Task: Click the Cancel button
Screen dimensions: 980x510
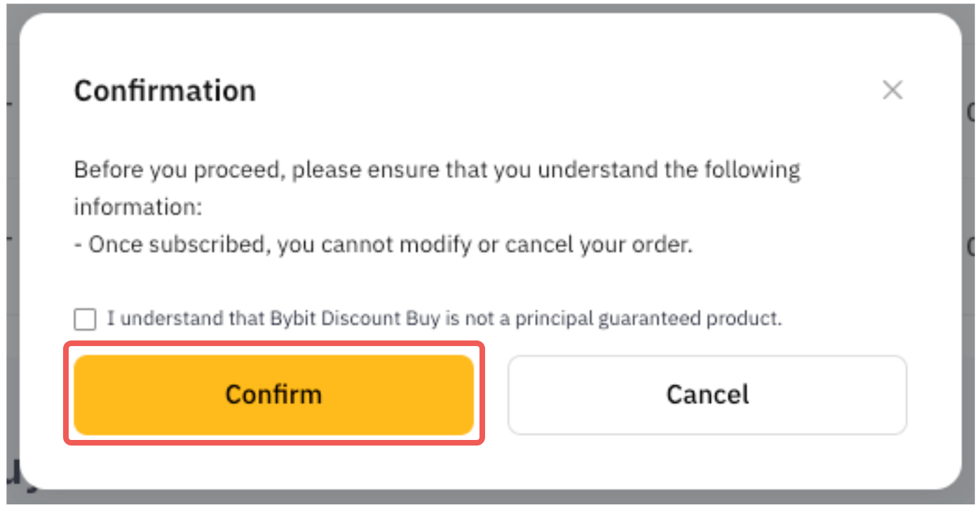Action: pyautogui.click(x=707, y=394)
